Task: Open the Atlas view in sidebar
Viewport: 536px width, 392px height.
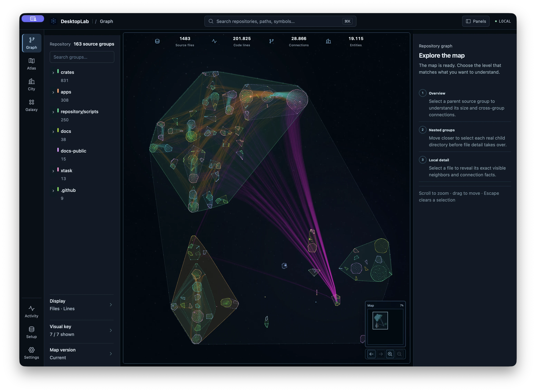Action: [x=32, y=64]
